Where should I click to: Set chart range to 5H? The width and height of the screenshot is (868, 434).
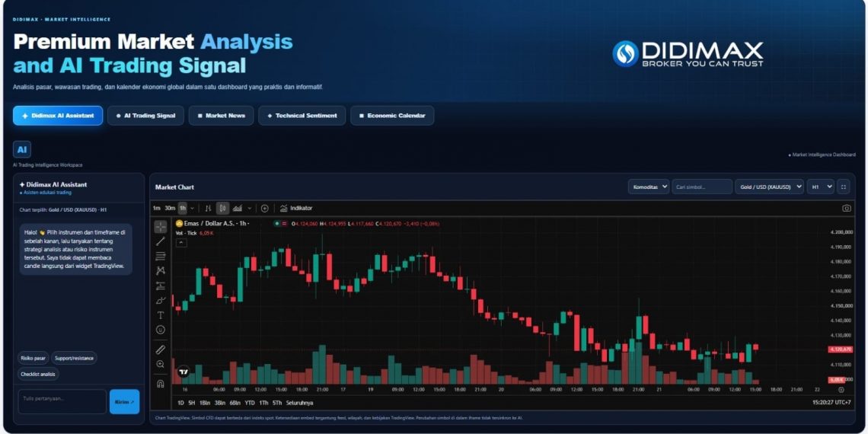(x=192, y=403)
